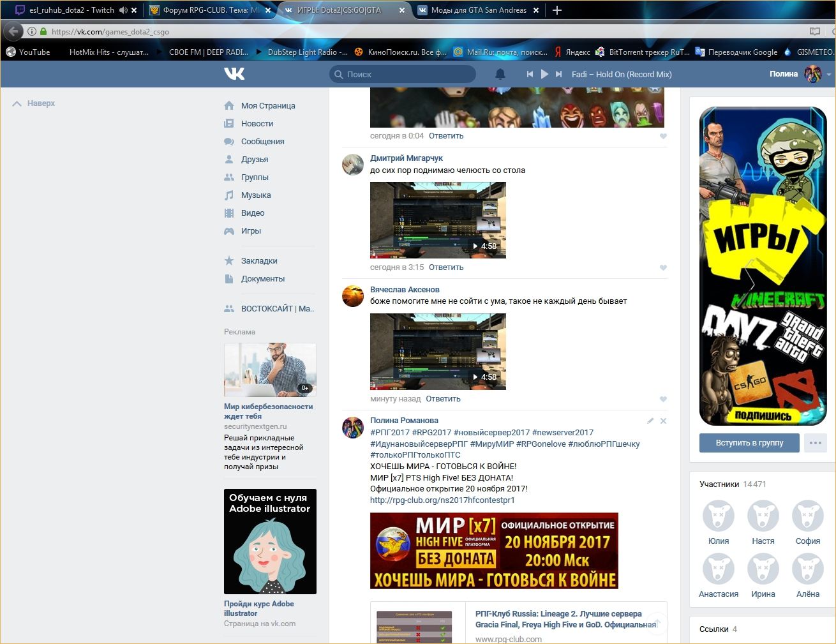Open Ссылки links section

[714, 629]
